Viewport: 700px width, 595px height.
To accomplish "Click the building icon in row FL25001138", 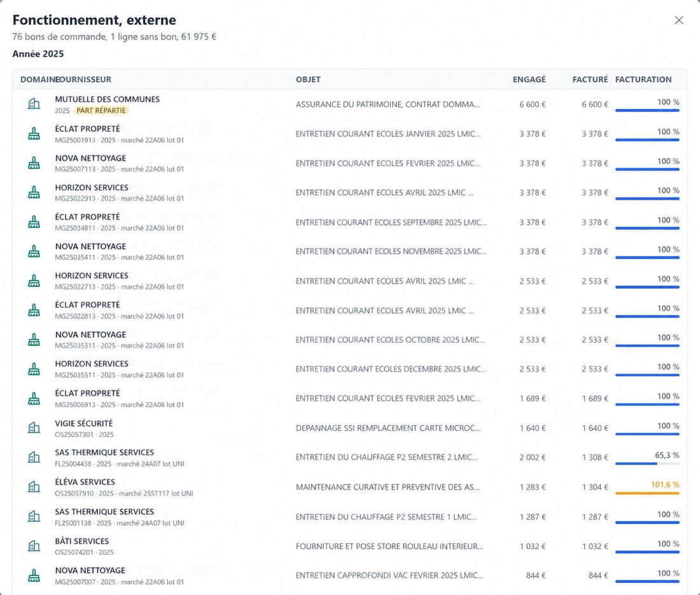I will 34,517.
